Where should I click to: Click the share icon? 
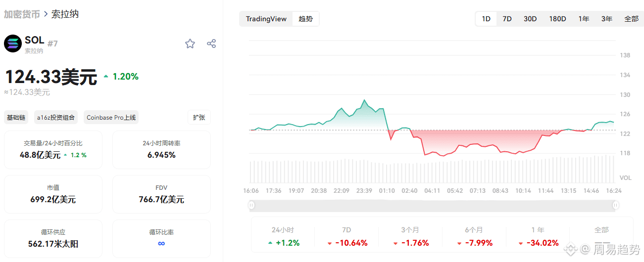click(x=211, y=44)
